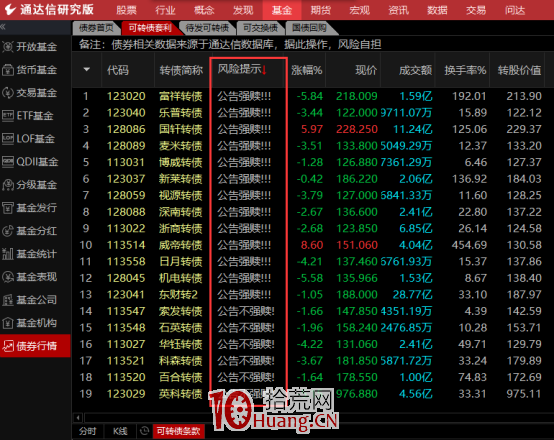The height and width of the screenshot is (440, 554).
Task: Sort by 转股价值 column header
Action: tap(519, 70)
